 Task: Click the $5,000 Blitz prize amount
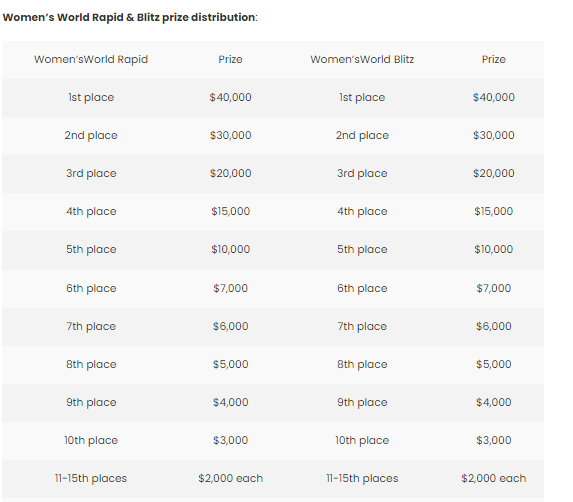[x=493, y=364]
